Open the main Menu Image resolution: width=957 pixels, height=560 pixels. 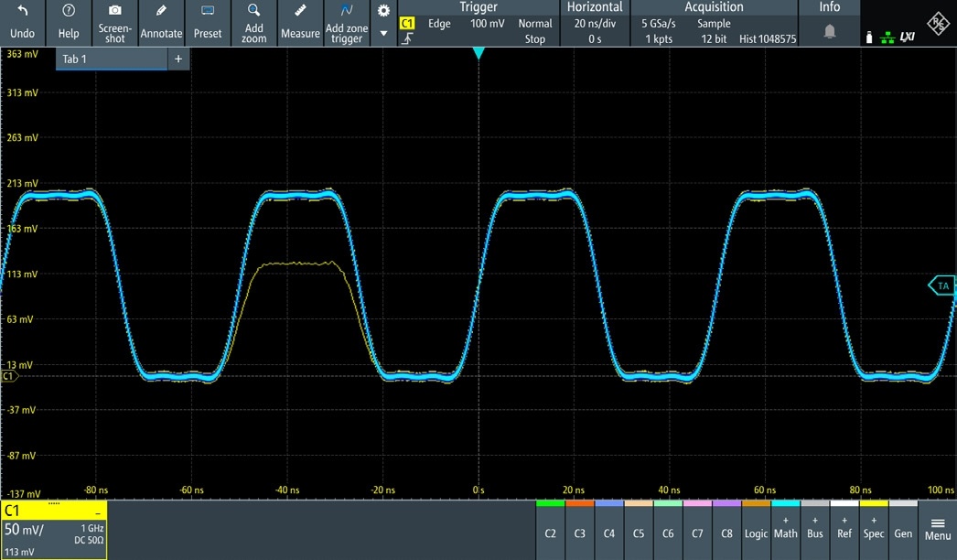(x=937, y=529)
